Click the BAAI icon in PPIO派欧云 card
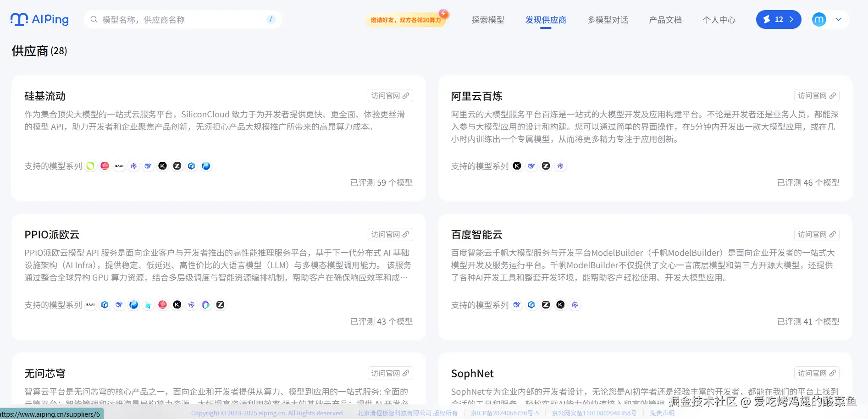This screenshot has height=419, width=868. click(x=90, y=305)
